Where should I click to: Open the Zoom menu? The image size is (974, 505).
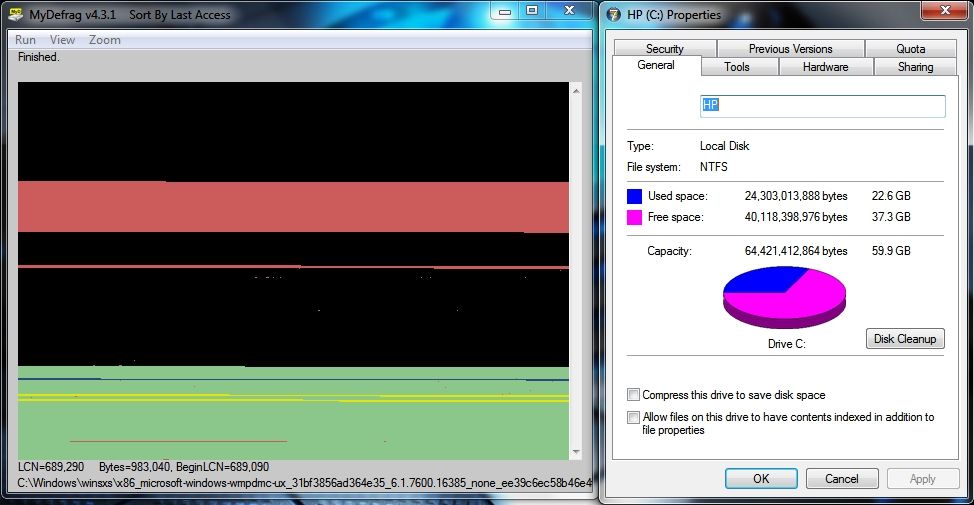(x=104, y=40)
